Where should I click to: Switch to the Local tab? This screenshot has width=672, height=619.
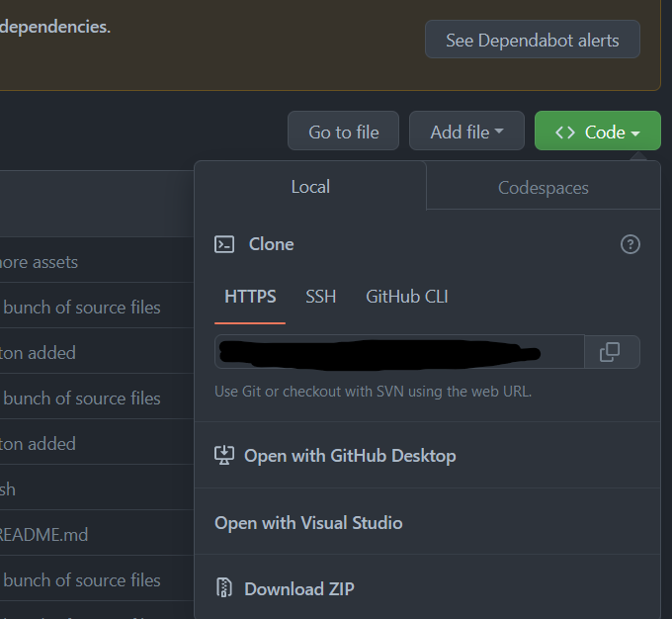pyautogui.click(x=310, y=186)
